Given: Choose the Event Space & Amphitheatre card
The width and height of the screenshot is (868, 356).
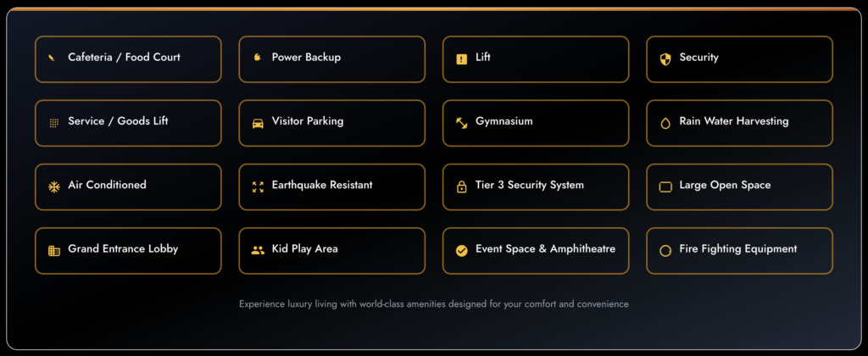Looking at the screenshot, I should [536, 250].
